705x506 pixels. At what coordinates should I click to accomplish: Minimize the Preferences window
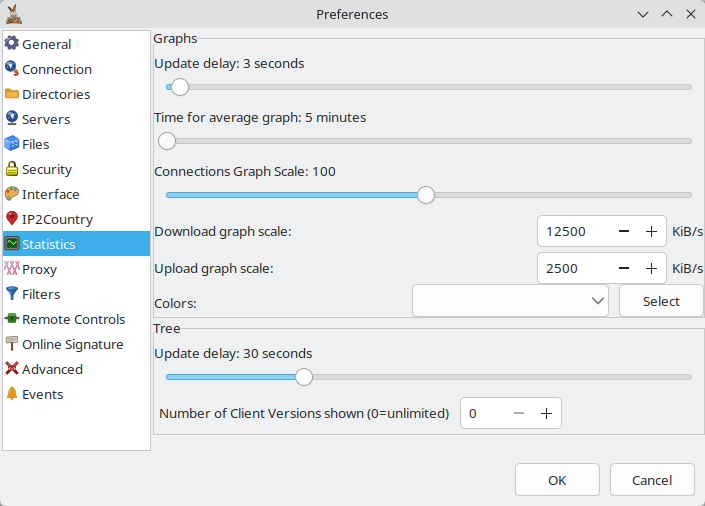(x=643, y=14)
